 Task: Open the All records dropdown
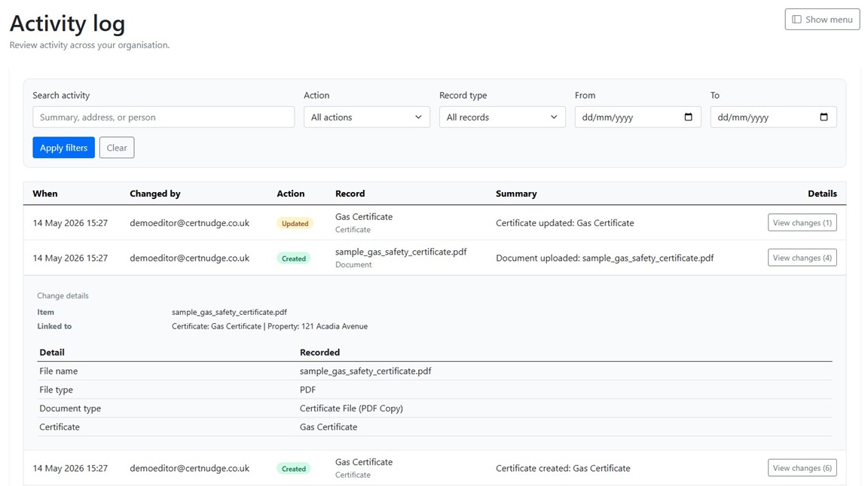(x=502, y=118)
